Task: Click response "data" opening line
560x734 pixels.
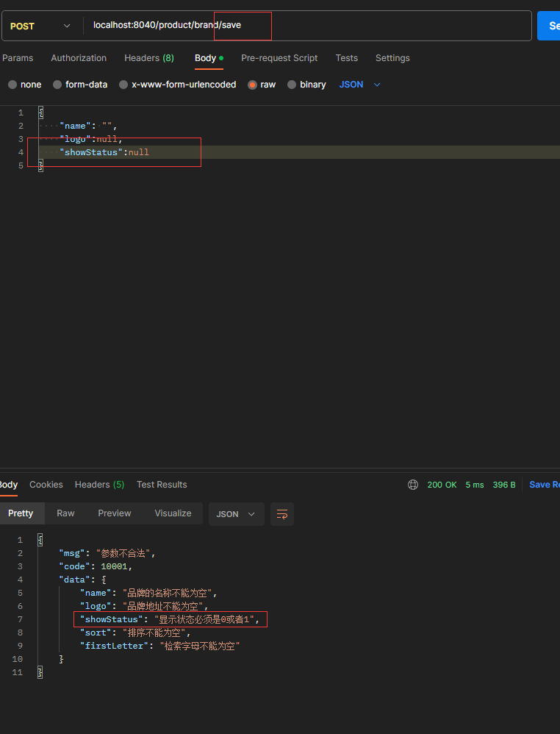Action: click(x=83, y=580)
